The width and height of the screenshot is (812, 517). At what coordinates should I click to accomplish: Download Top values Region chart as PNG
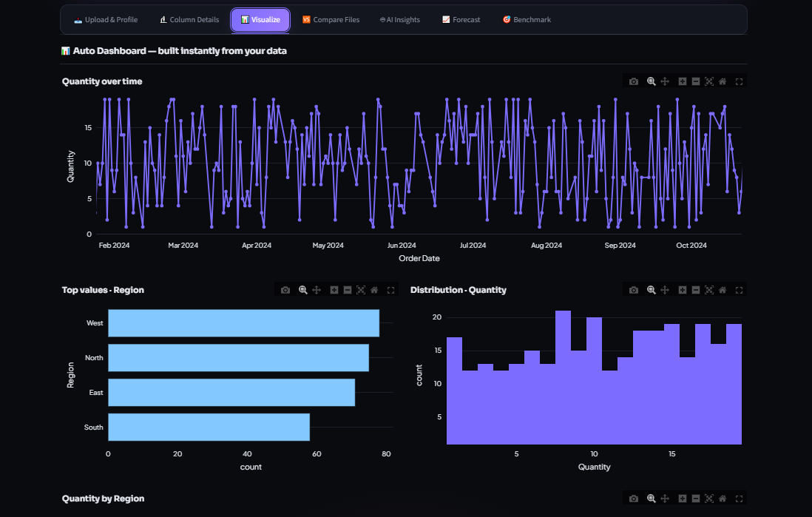tap(285, 290)
